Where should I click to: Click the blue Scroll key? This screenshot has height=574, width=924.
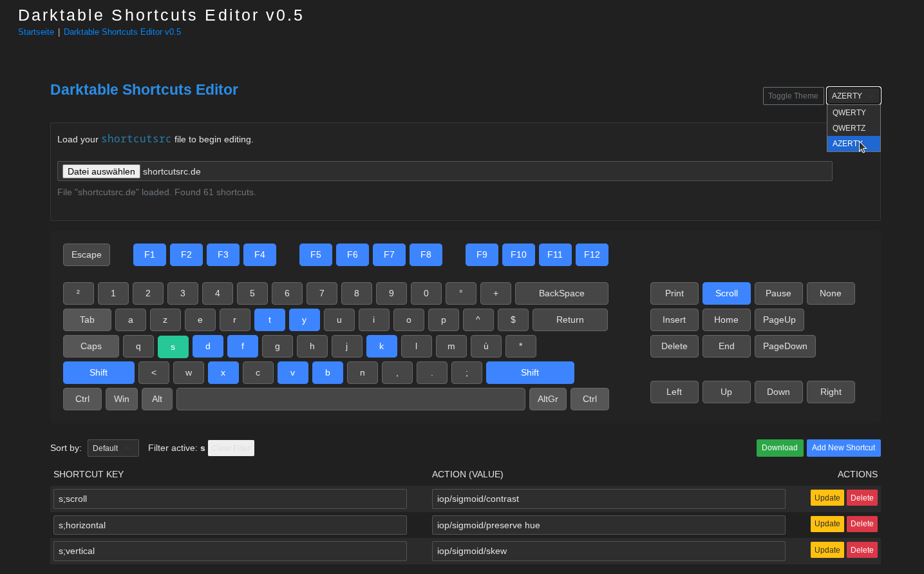(x=726, y=293)
